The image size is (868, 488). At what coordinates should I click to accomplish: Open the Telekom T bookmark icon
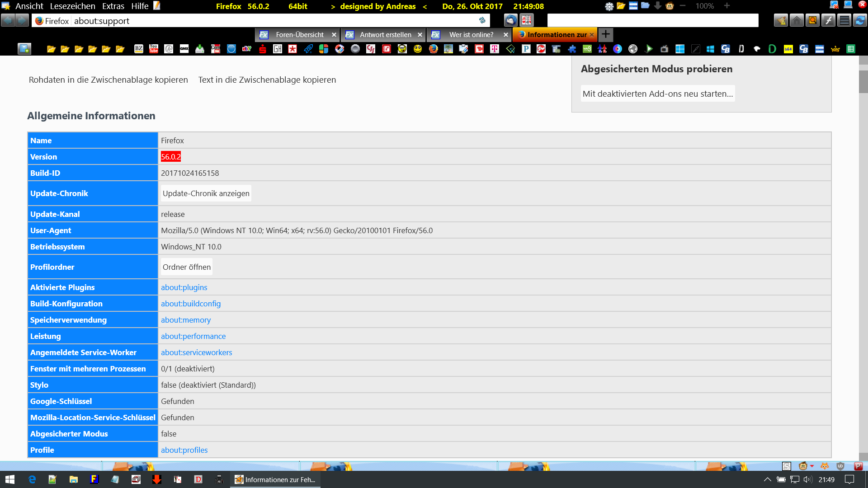click(495, 49)
